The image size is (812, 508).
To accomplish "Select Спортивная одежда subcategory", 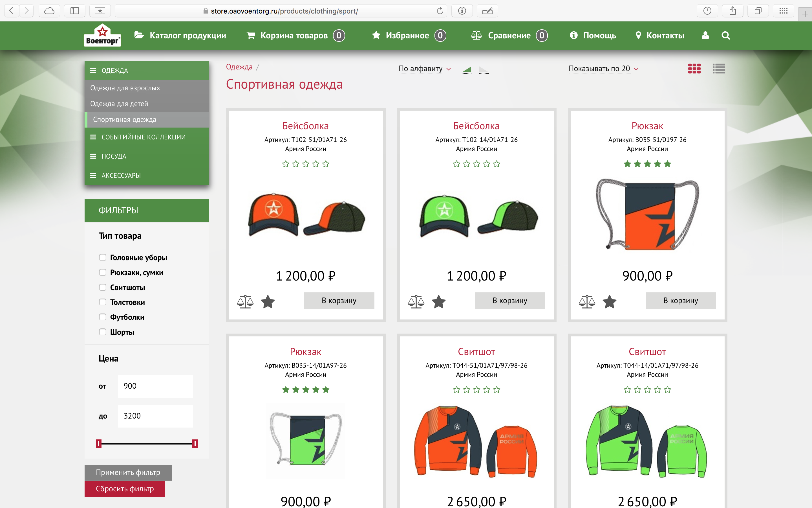I will click(x=147, y=120).
